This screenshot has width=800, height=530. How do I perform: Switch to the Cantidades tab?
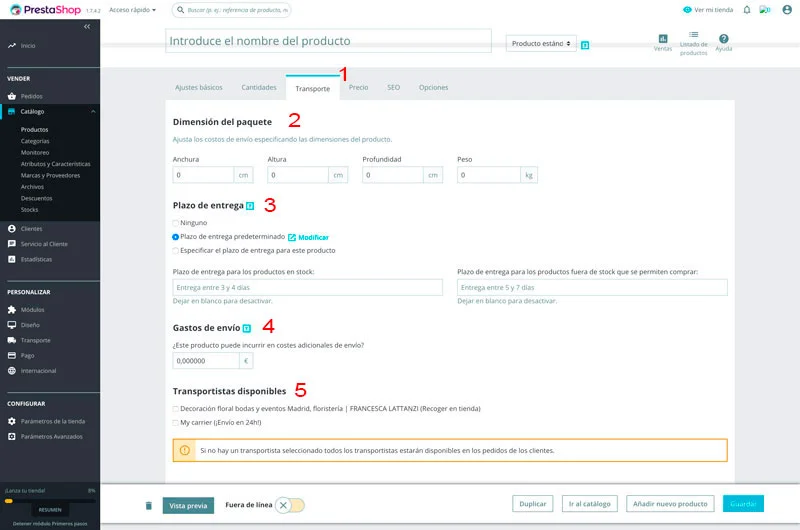point(259,87)
